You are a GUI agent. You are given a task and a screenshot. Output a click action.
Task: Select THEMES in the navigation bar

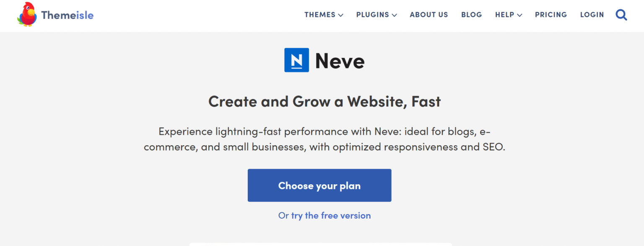pyautogui.click(x=320, y=15)
